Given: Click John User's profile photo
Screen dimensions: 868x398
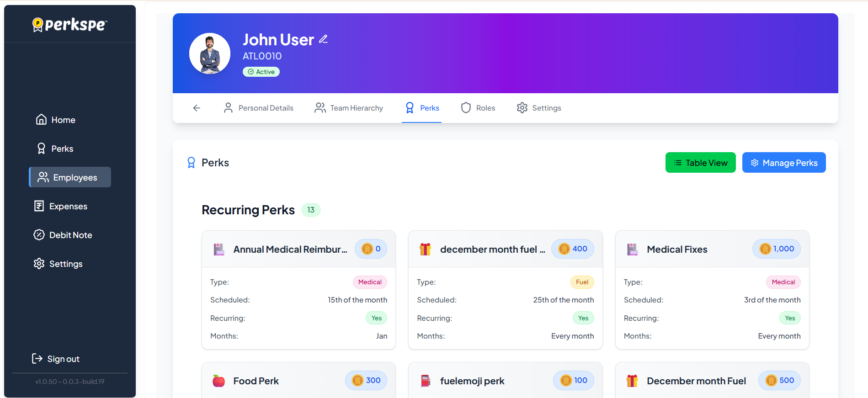Looking at the screenshot, I should (210, 53).
